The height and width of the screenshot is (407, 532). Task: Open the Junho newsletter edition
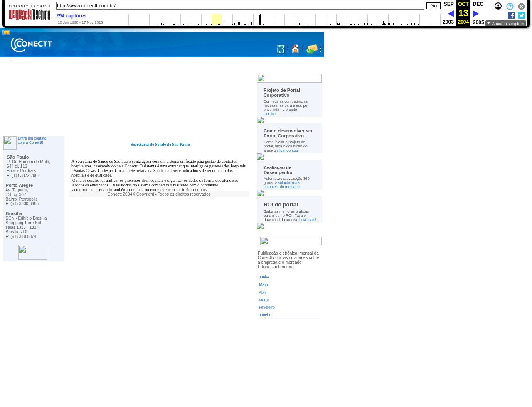point(264,277)
